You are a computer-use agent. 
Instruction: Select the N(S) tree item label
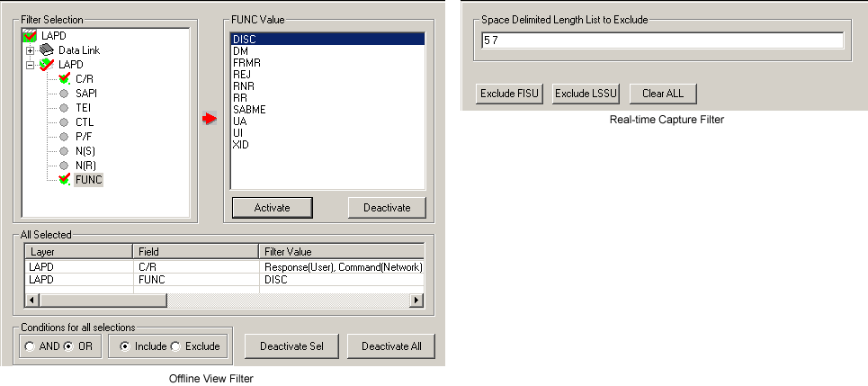coord(85,151)
